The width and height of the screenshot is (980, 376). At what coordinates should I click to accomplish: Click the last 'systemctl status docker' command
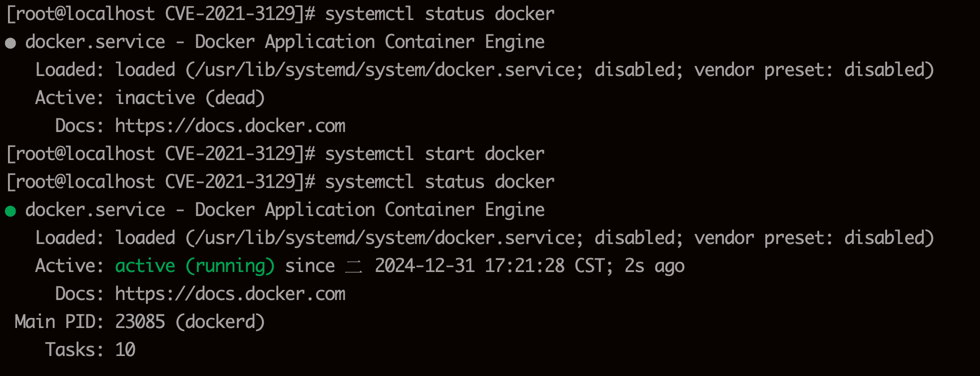440,182
